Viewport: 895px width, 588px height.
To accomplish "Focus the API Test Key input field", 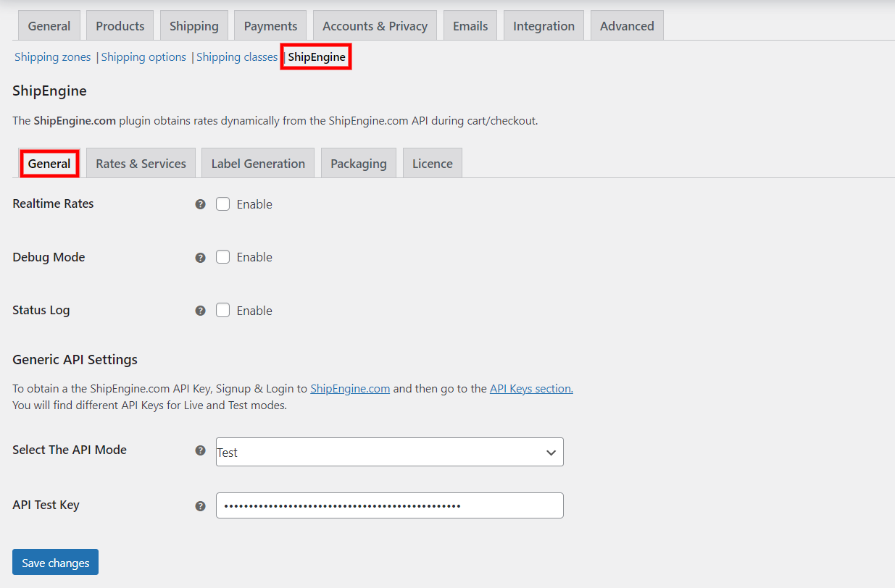I will point(390,505).
